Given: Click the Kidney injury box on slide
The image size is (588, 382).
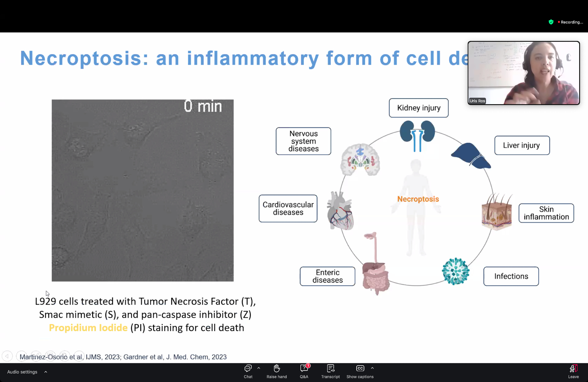Looking at the screenshot, I should click(418, 108).
